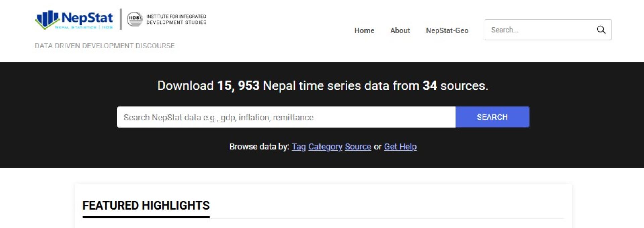Click the "Browse data by:" label

click(259, 147)
